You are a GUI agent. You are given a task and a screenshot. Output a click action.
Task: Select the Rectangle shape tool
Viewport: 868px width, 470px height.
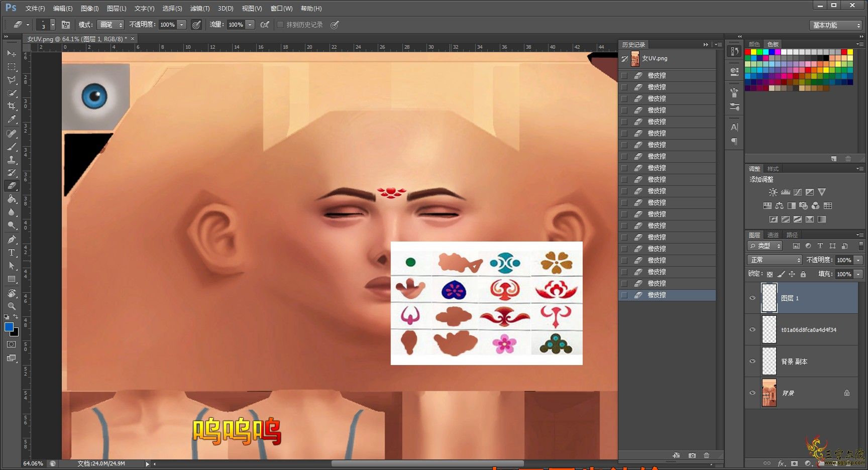point(12,279)
